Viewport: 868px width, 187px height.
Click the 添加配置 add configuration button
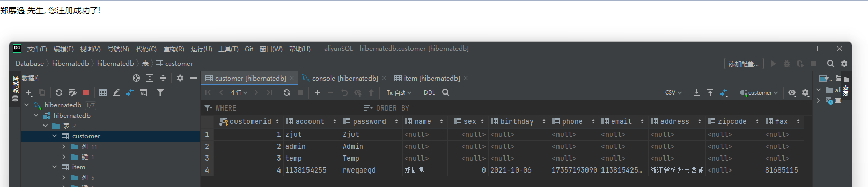tap(744, 64)
